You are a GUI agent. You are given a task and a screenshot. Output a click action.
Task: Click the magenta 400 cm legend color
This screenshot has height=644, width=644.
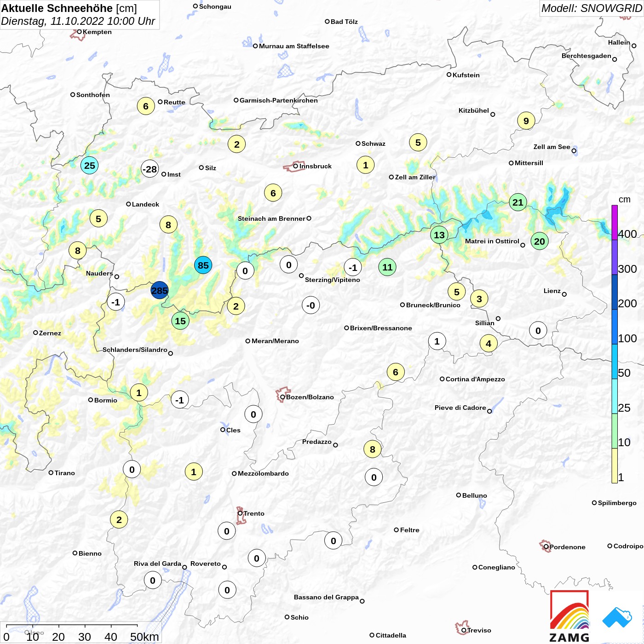pos(615,222)
